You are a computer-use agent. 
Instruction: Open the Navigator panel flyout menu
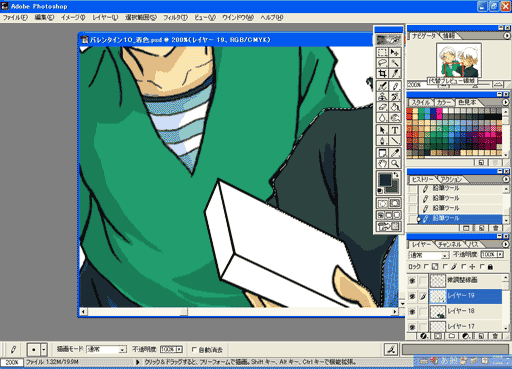click(x=506, y=35)
